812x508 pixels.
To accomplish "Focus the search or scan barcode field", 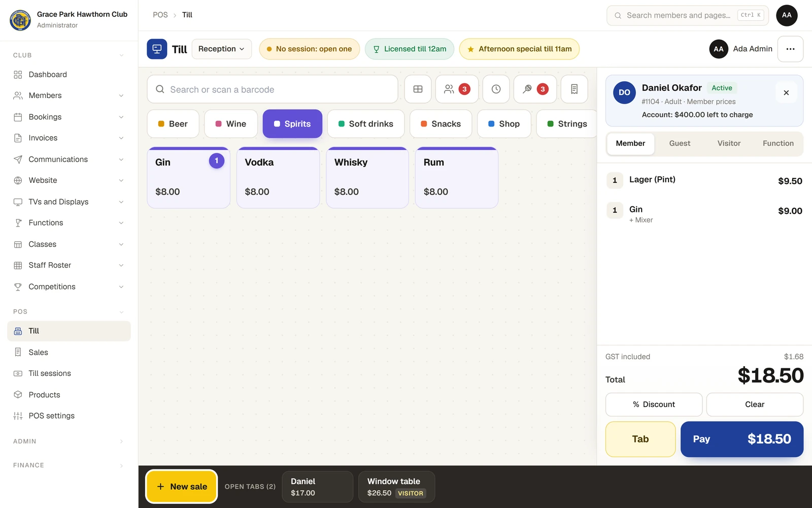I will (x=273, y=89).
